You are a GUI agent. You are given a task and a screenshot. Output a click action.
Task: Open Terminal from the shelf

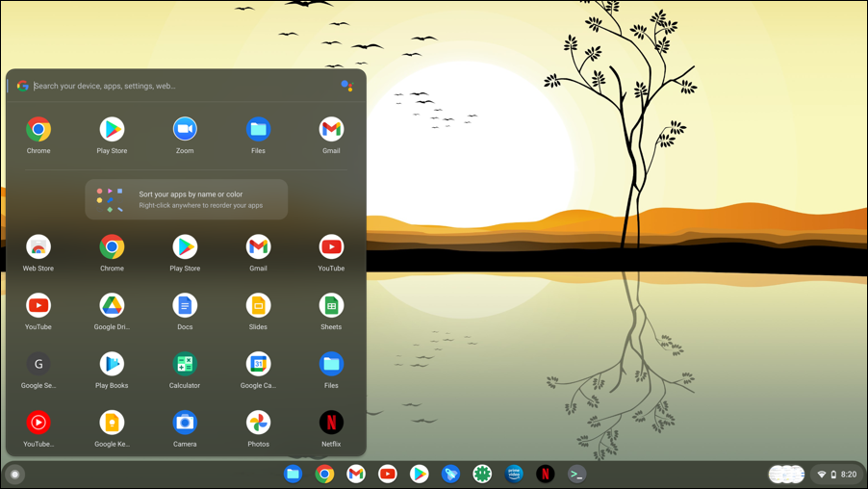coord(576,474)
